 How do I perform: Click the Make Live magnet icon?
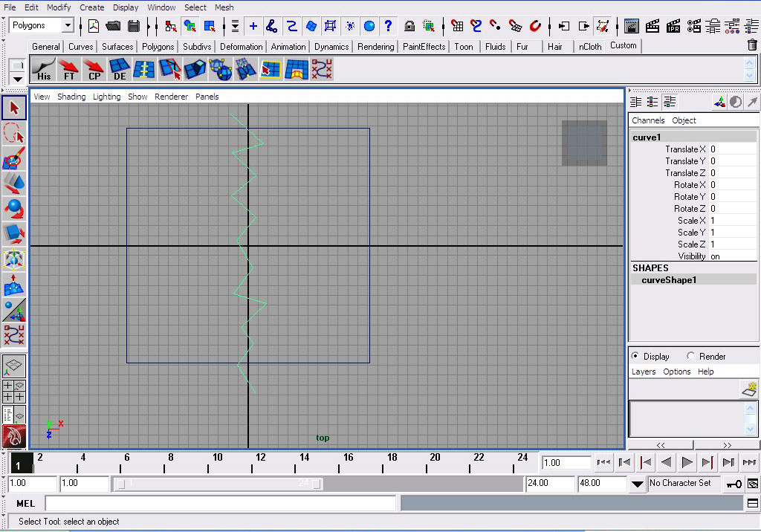point(535,26)
